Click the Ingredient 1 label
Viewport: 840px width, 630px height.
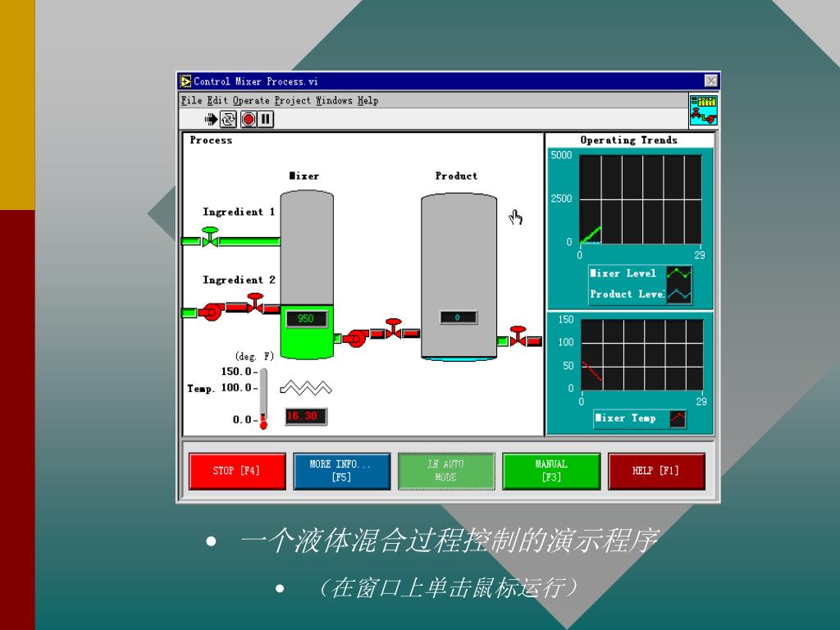coord(239,212)
